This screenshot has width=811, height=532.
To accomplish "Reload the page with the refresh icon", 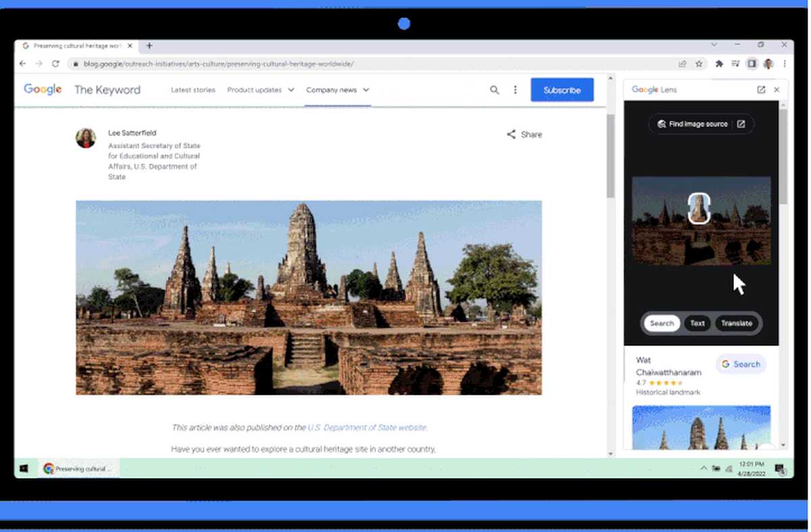I will coord(55,64).
